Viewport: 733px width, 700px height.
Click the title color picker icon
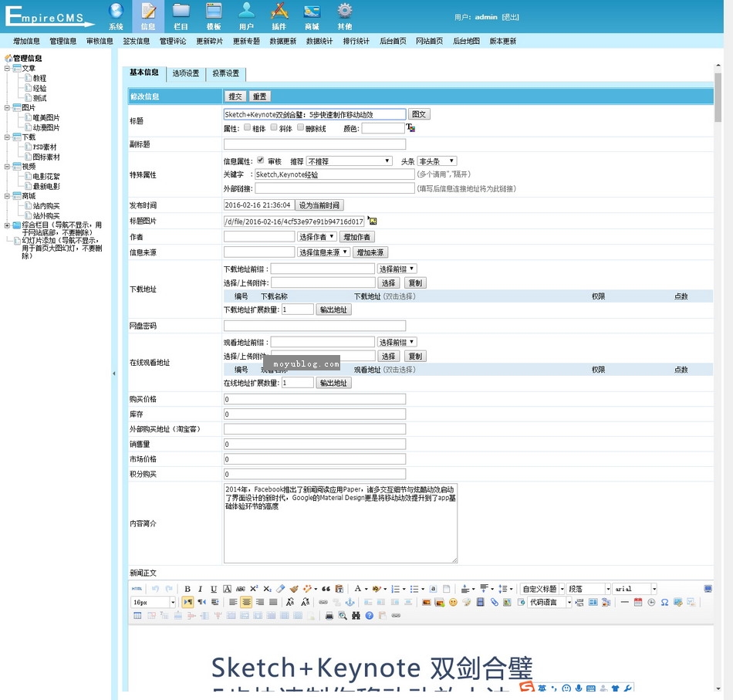(x=410, y=127)
